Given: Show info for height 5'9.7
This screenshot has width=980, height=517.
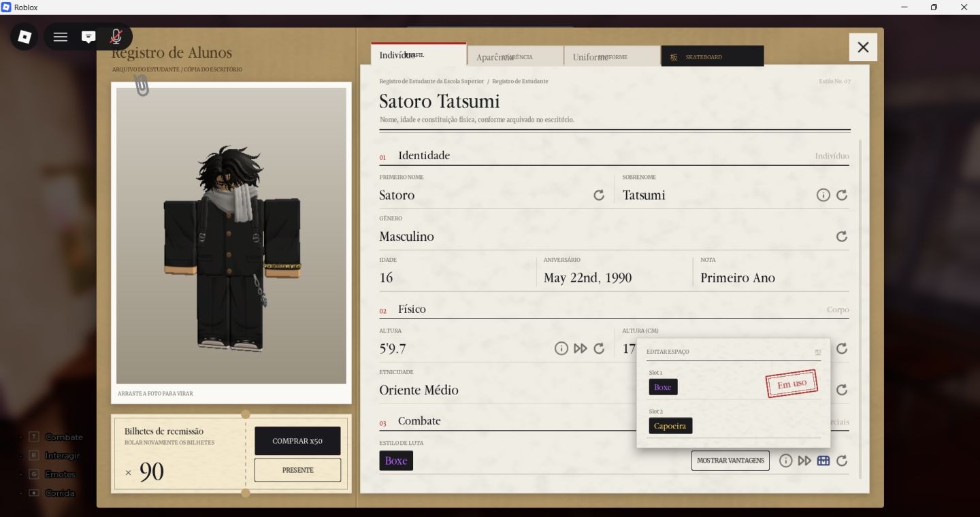Looking at the screenshot, I should [561, 348].
